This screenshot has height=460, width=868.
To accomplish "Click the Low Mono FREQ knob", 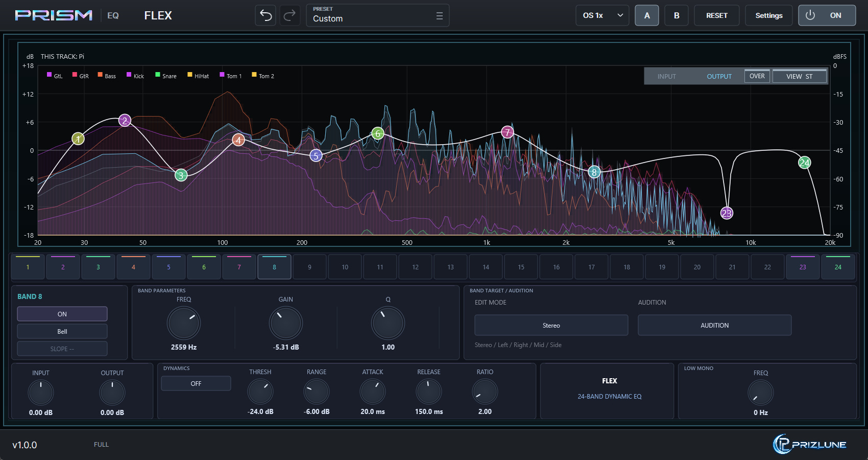I will [x=761, y=393].
